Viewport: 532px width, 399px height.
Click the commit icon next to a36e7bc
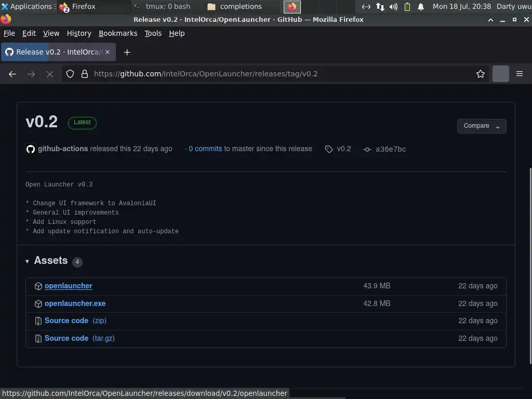click(367, 149)
